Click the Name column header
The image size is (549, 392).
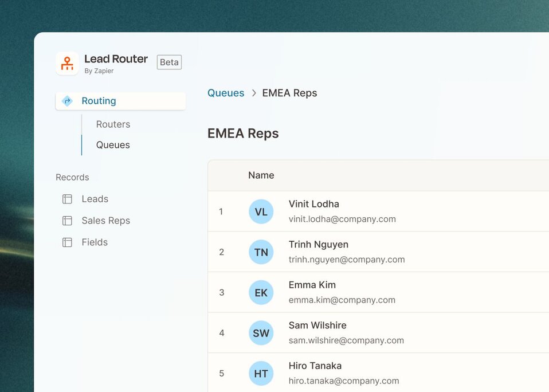pyautogui.click(x=261, y=175)
